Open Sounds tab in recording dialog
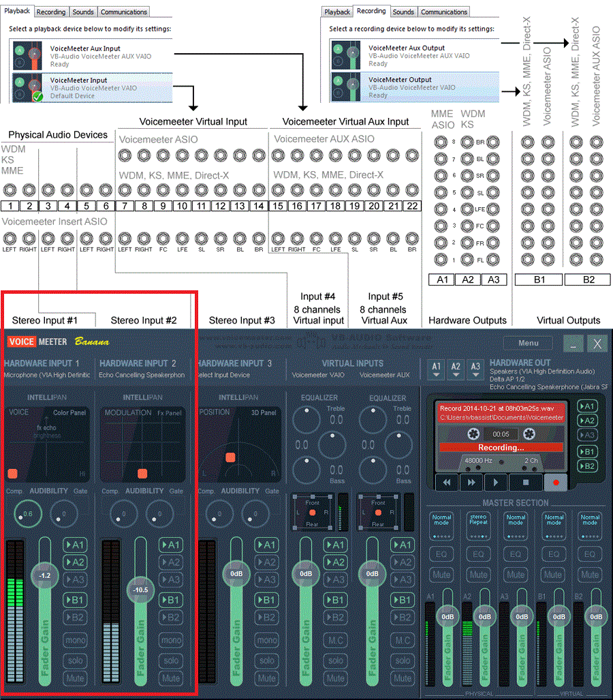This screenshot has height=700, width=613. pos(403,12)
